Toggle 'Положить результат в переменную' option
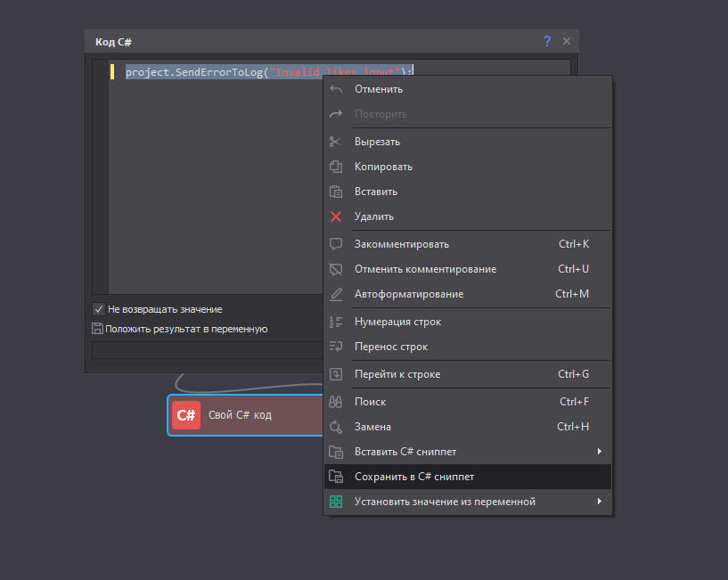Image resolution: width=728 pixels, height=580 pixels. coord(97,329)
